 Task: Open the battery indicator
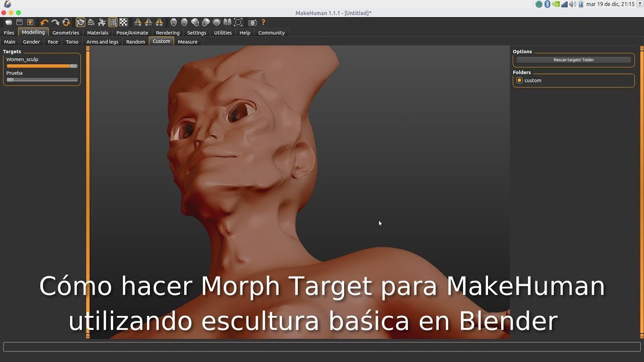point(581,4)
